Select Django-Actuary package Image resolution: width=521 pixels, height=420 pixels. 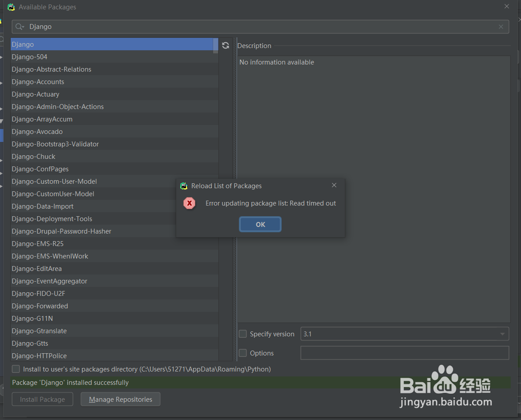point(114,94)
